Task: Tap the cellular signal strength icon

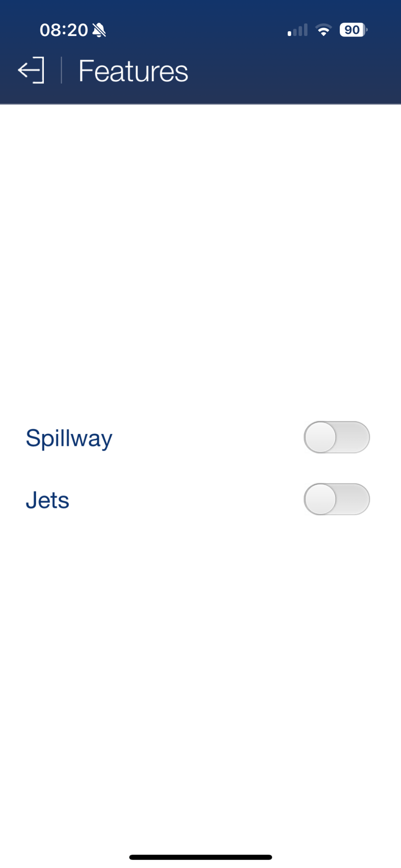Action: [298, 30]
